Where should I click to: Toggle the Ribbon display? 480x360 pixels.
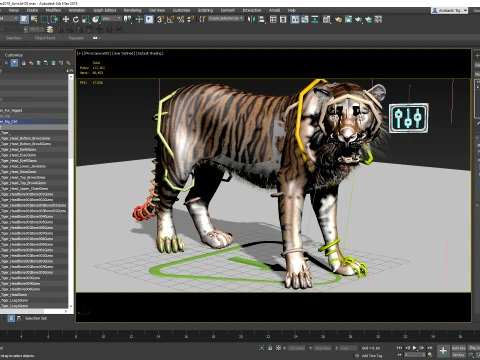click(x=295, y=19)
